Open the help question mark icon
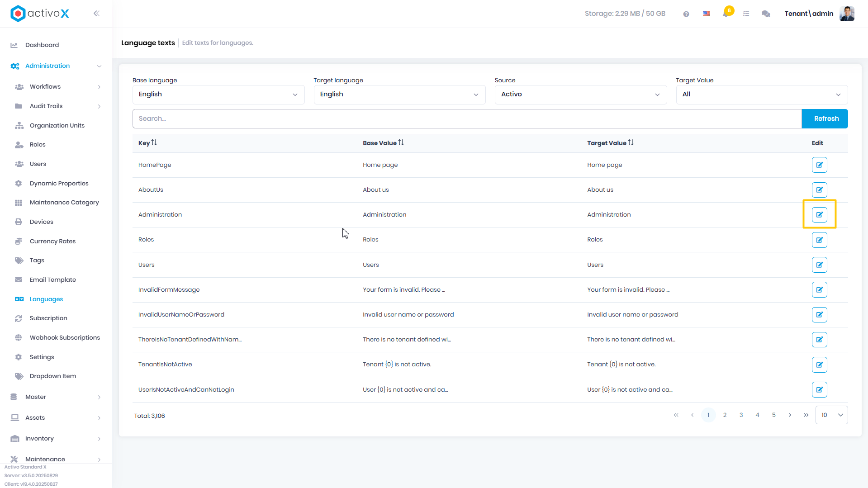The height and width of the screenshot is (488, 868). [686, 14]
